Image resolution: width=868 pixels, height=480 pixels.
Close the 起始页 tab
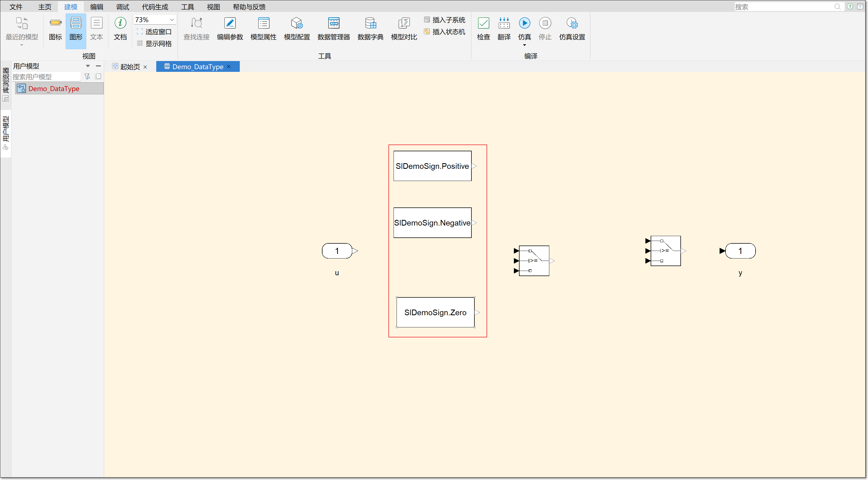[x=145, y=67]
